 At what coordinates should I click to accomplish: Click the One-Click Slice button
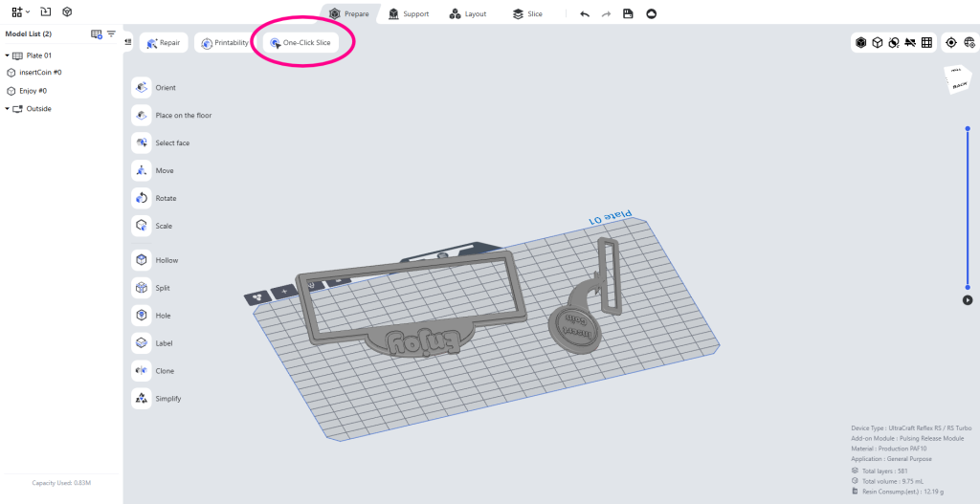coord(301,43)
